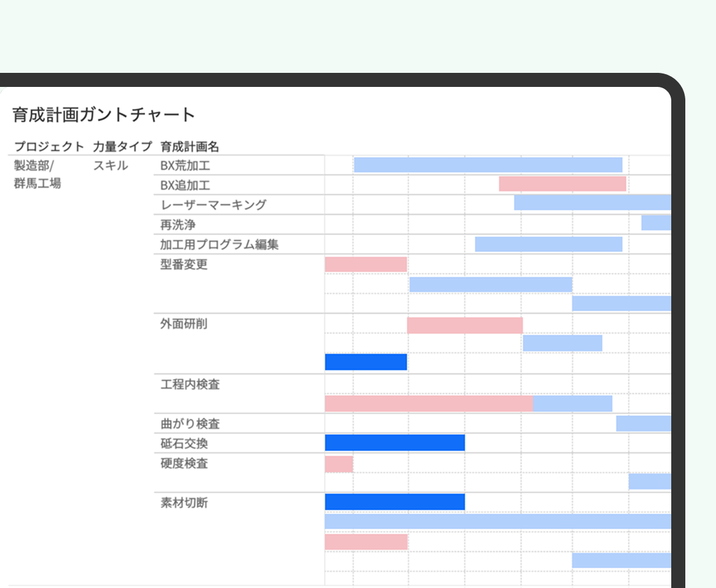
Task: Select the レーザーマーキング timeline bar
Action: (x=592, y=203)
